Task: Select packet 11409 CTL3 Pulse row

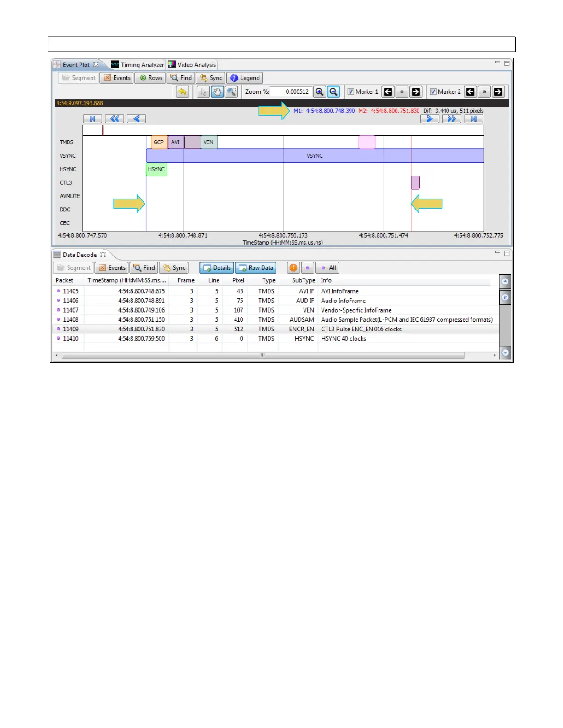Action: (276, 329)
